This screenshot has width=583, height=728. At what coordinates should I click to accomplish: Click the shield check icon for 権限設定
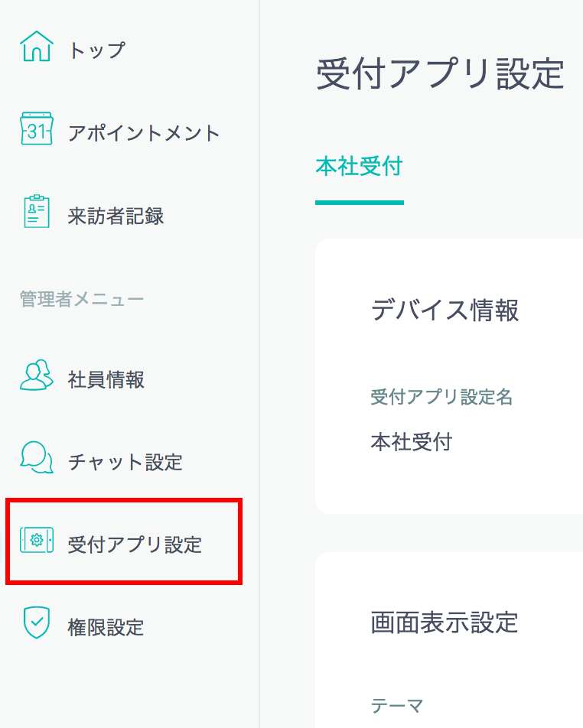point(36,623)
